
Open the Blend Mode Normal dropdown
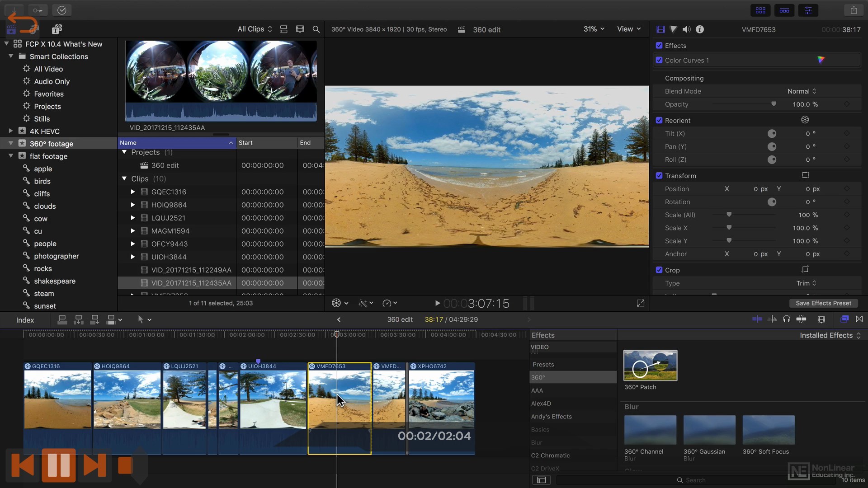point(802,91)
